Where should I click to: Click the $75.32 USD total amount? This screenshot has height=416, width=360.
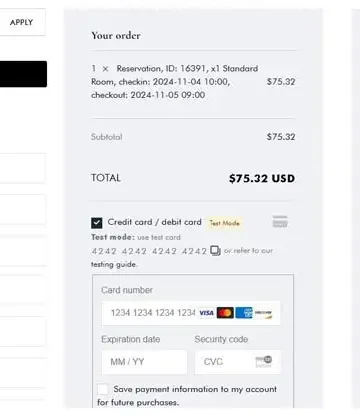262,178
